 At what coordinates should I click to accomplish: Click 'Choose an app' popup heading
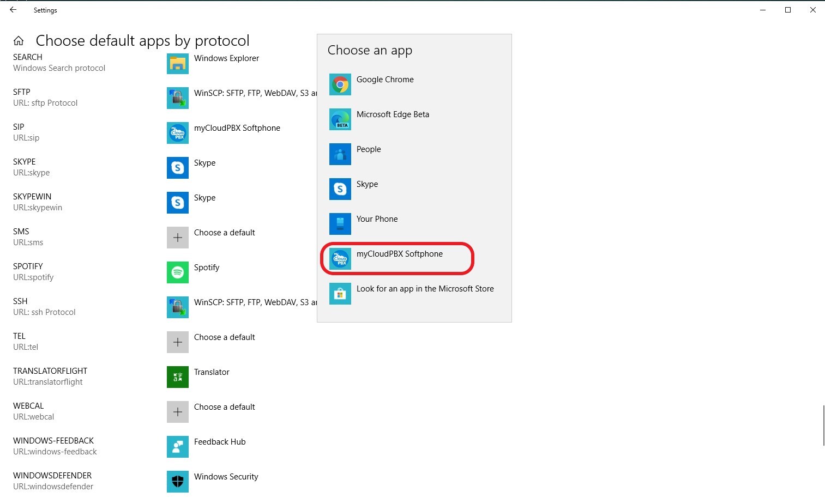[370, 50]
